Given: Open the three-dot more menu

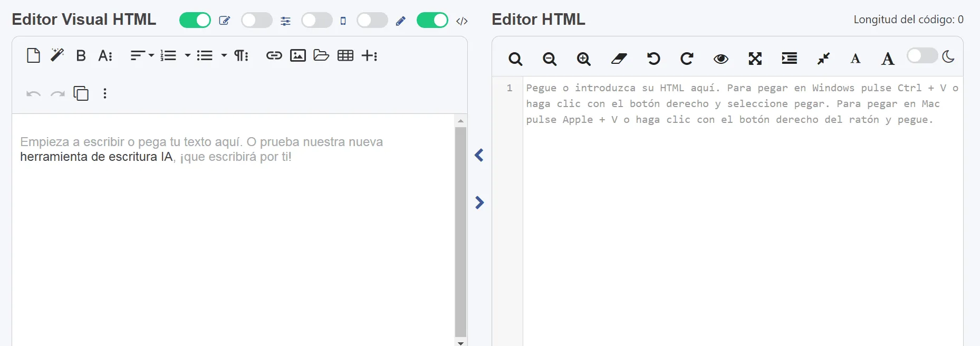Looking at the screenshot, I should [105, 93].
